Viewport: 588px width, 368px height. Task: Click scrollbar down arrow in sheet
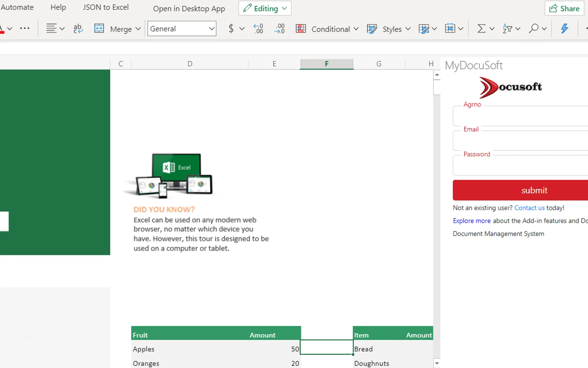[x=437, y=363]
